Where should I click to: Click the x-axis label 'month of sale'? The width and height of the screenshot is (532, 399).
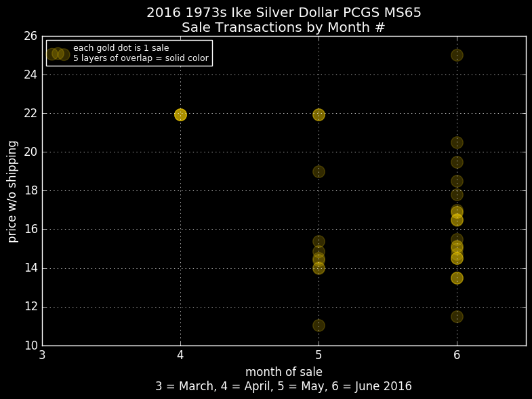284,372
